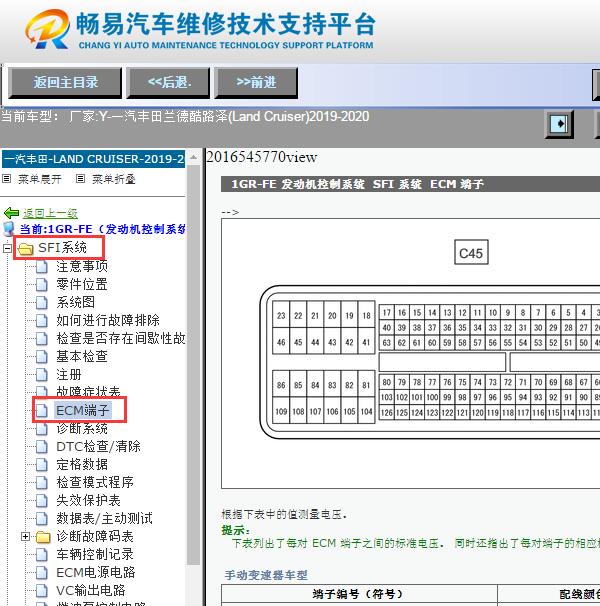Click the tree panel scroll-up arrow
This screenshot has height=606, width=600.
click(194, 157)
